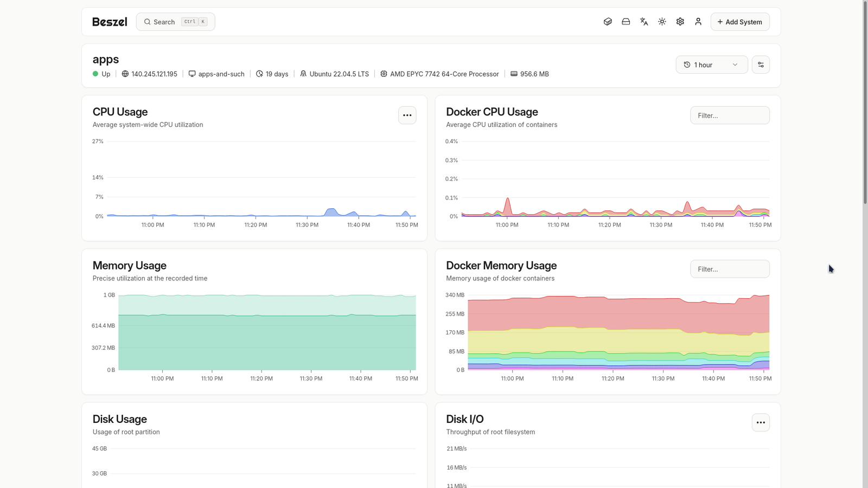Click the globe icon beside the IP address
The width and height of the screenshot is (868, 488).
(x=125, y=74)
